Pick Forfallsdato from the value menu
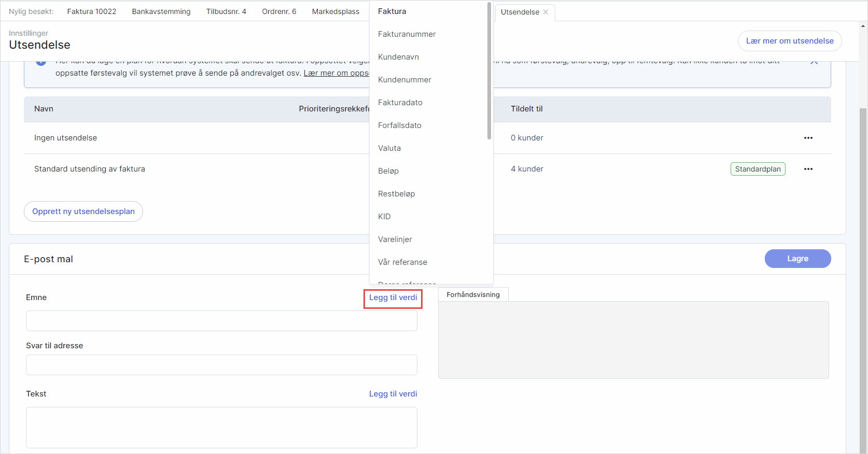This screenshot has height=454, width=868. tap(399, 125)
